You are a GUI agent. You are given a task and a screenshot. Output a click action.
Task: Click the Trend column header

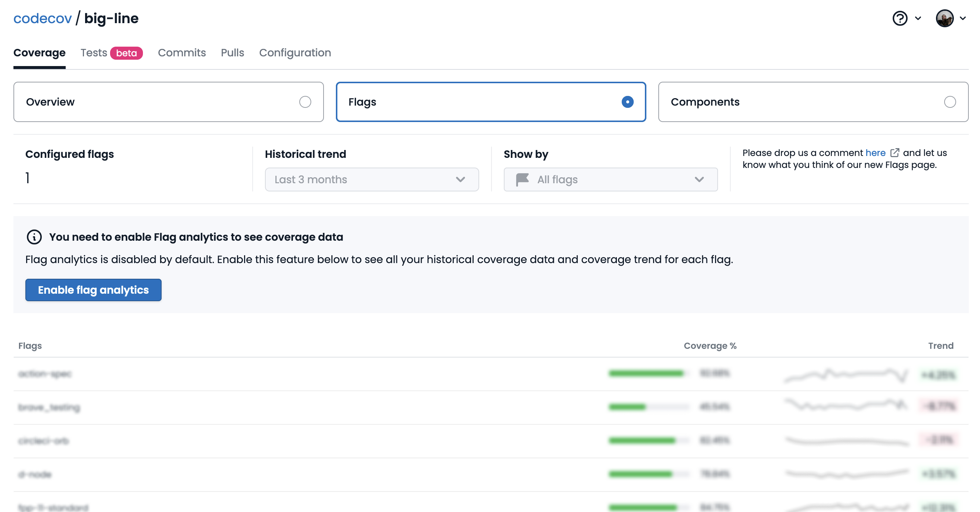940,346
